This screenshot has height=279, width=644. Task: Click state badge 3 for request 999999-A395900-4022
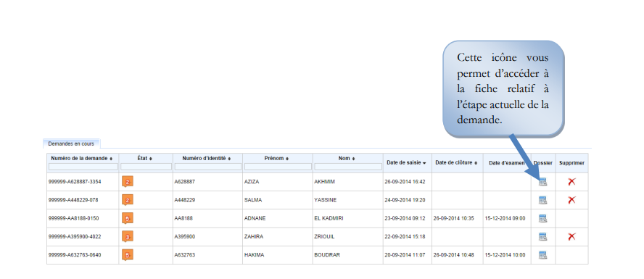128,237
